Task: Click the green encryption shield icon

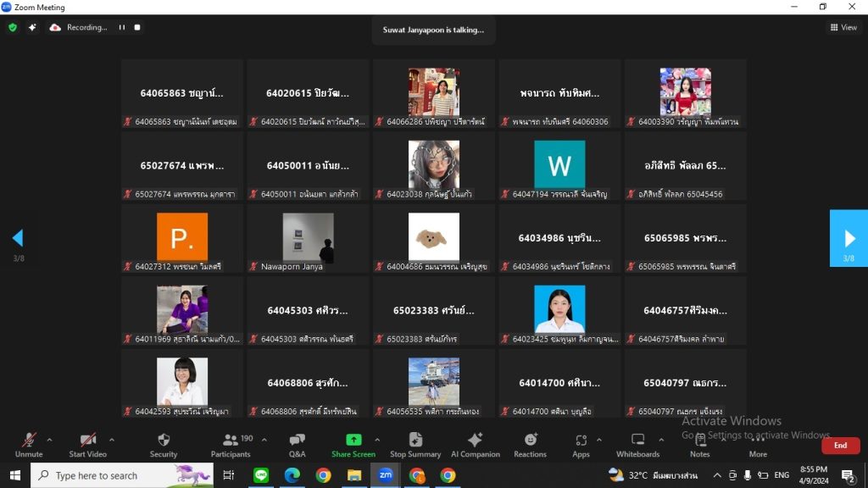Action: (x=13, y=27)
